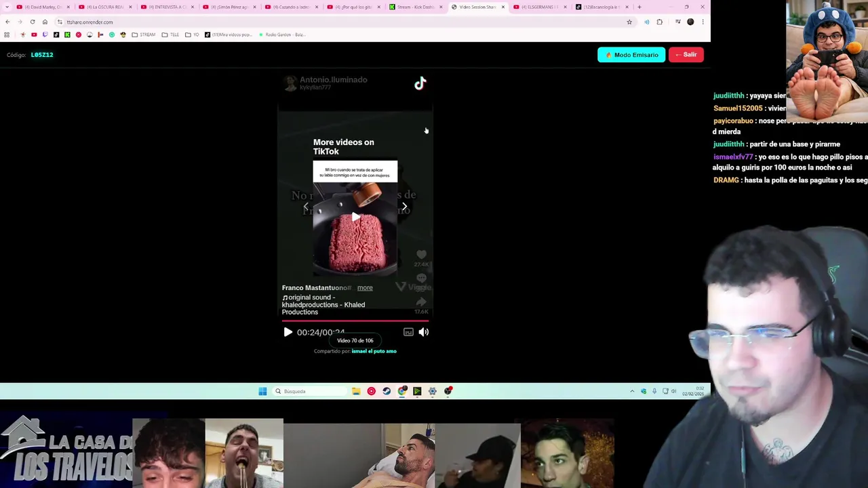Go back in browser history
Screen dimensions: 868x488
pyautogui.click(x=7, y=22)
